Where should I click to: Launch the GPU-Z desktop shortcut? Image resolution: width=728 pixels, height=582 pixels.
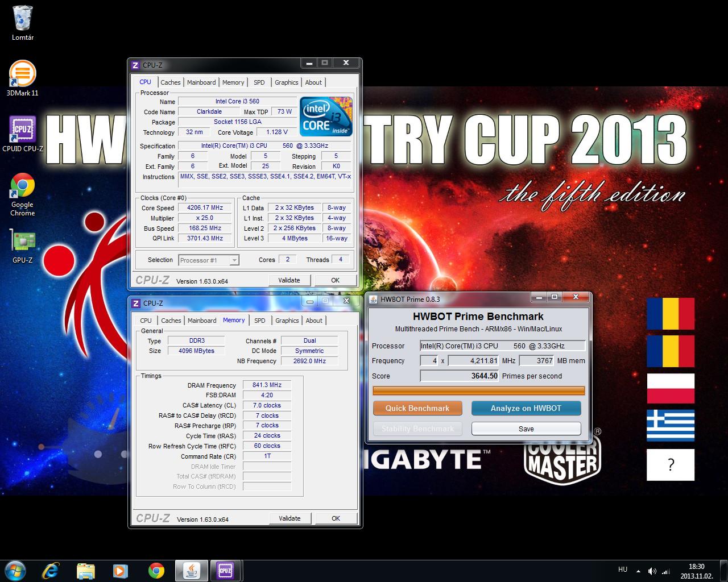(x=23, y=246)
